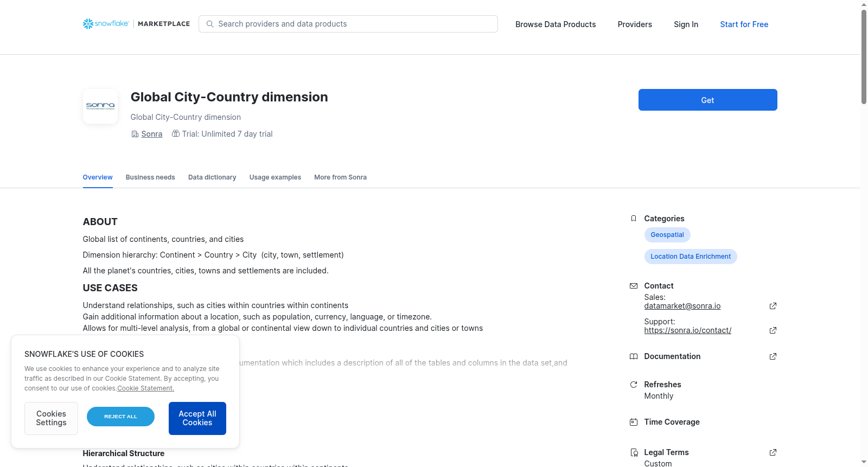Click the scrollbar down arrow
The height and width of the screenshot is (467, 868).
point(864,463)
